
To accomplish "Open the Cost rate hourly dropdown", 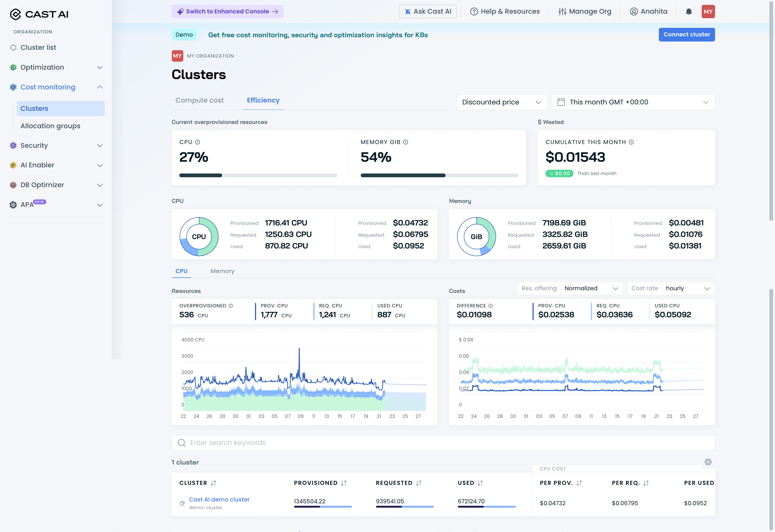I will pos(688,288).
